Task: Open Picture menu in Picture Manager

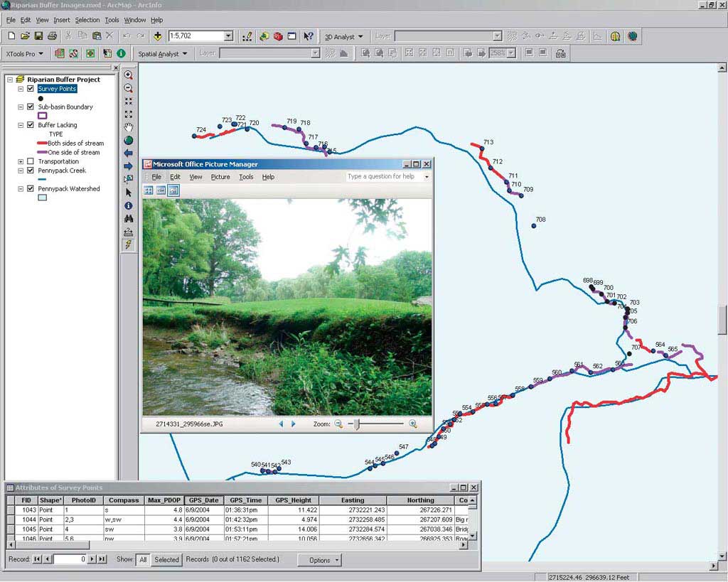Action: (220, 177)
